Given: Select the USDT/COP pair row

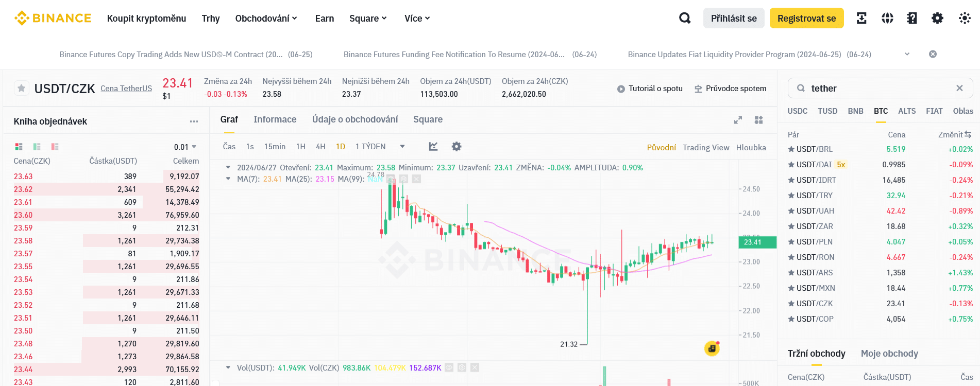Looking at the screenshot, I should pyautogui.click(x=880, y=319).
